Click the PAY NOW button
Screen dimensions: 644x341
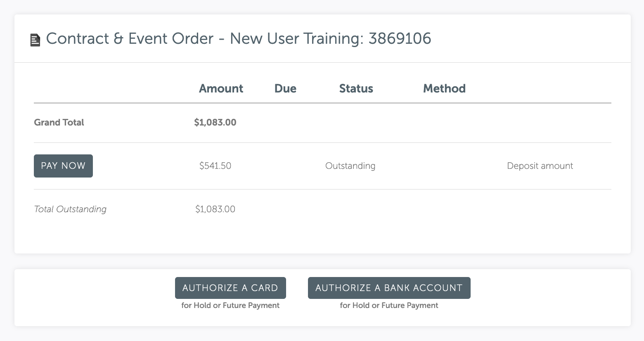point(63,166)
